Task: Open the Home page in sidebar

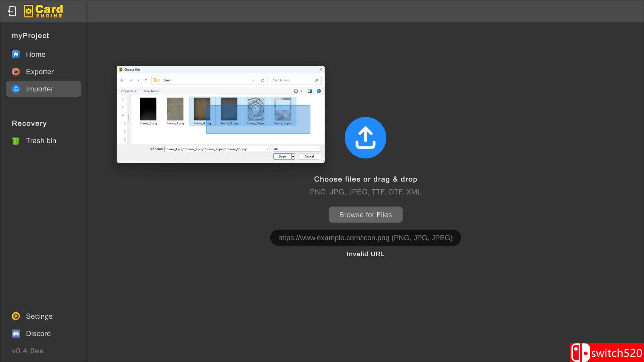Action: click(35, 54)
